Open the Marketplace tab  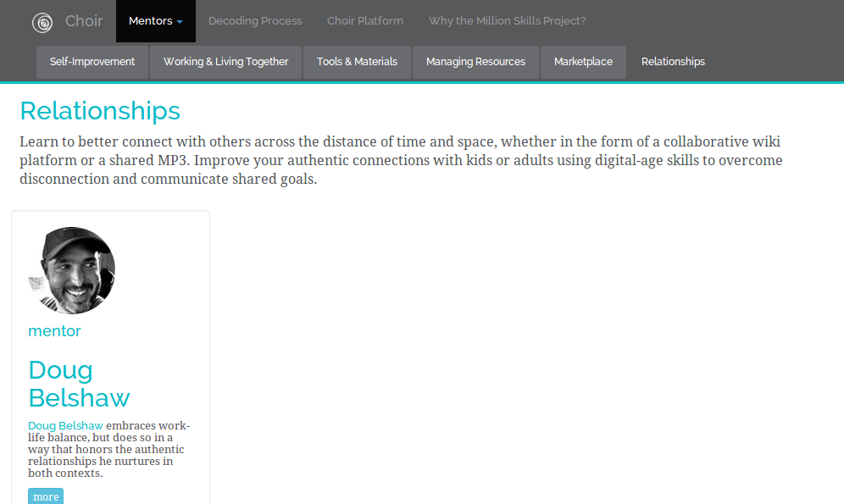coord(583,62)
